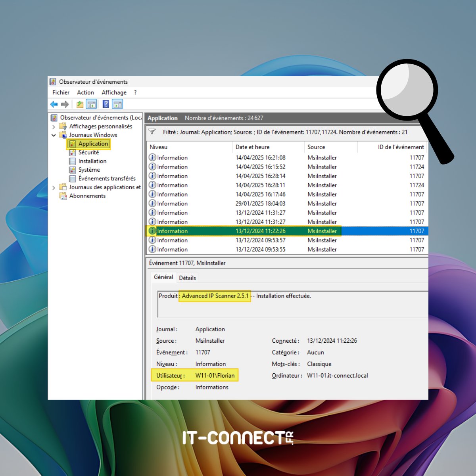
Task: Click the Back arrow toolbar icon
Action: click(54, 104)
